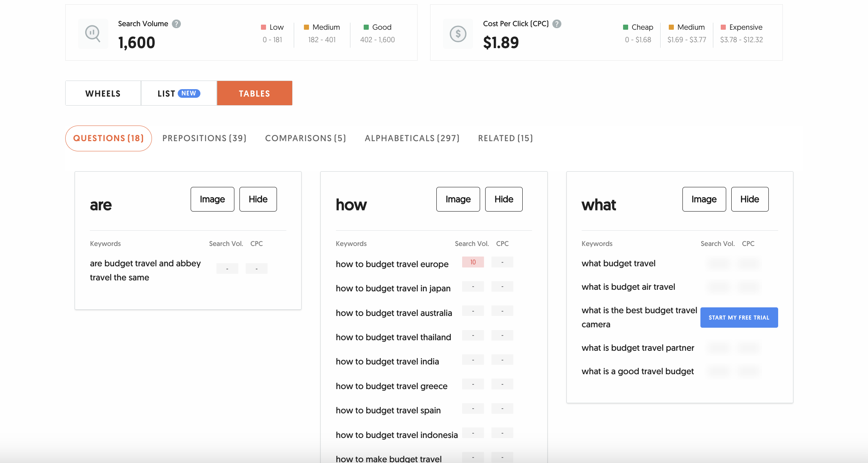
Task: Hide the 'are' keyword group
Action: 257,199
